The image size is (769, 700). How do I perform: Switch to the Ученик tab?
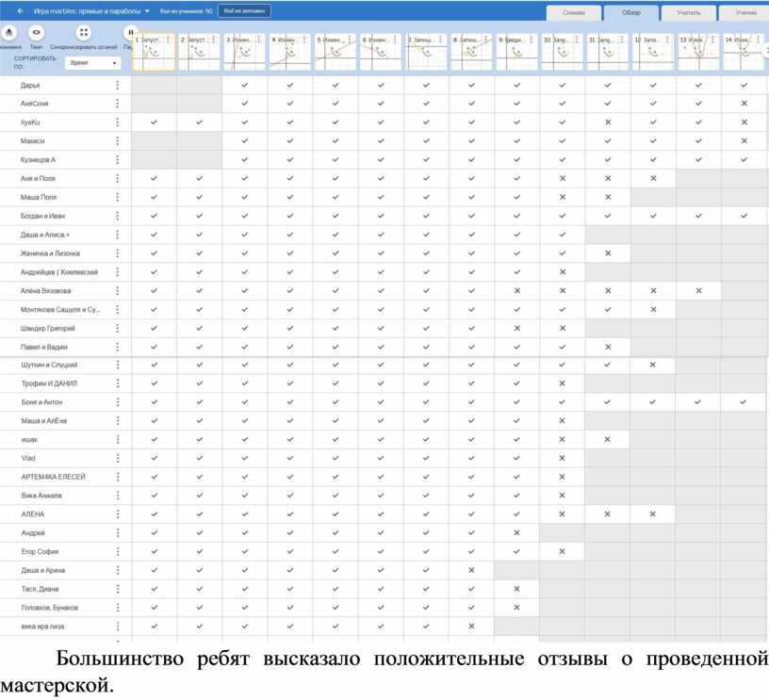pos(745,12)
